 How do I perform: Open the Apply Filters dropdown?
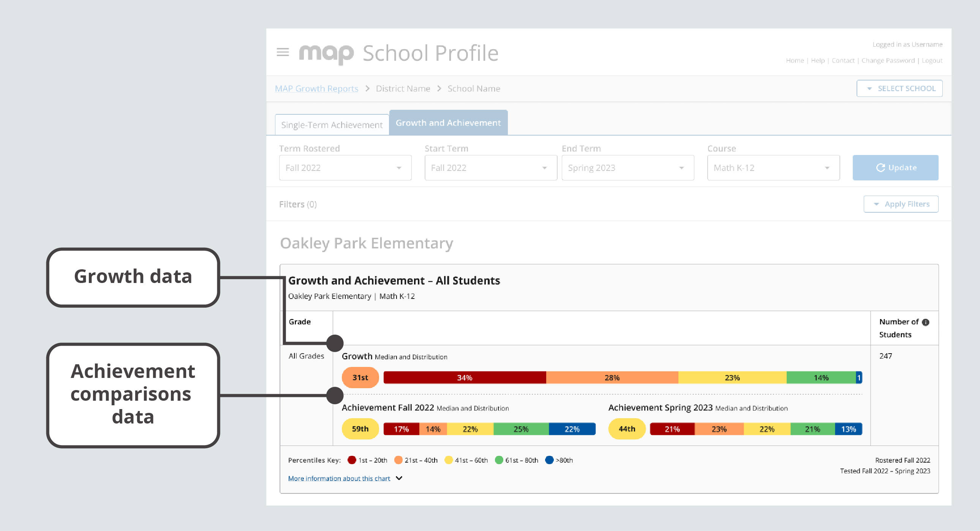click(901, 204)
